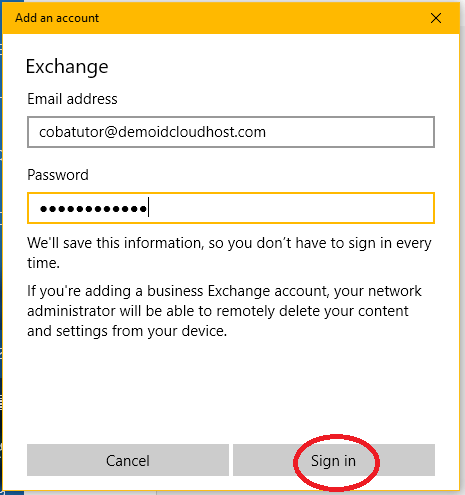Screen dimensions: 465x495
Task: Select the Password input field
Action: [231, 208]
